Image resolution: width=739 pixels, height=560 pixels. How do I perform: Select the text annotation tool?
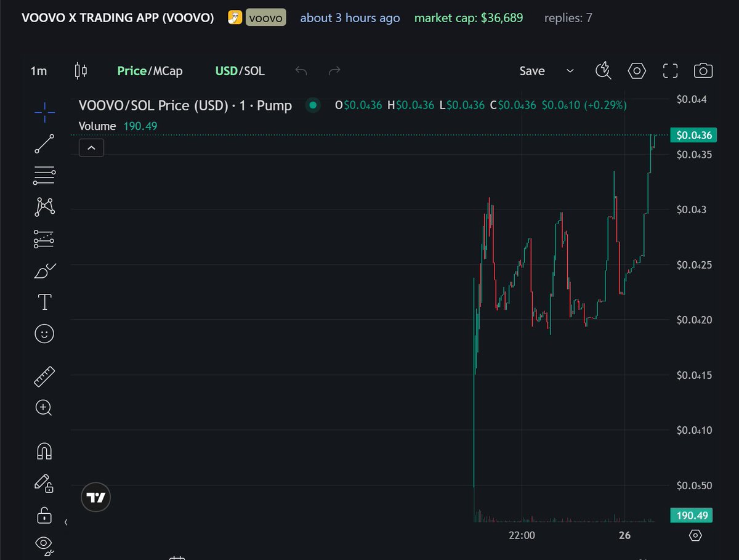point(44,302)
